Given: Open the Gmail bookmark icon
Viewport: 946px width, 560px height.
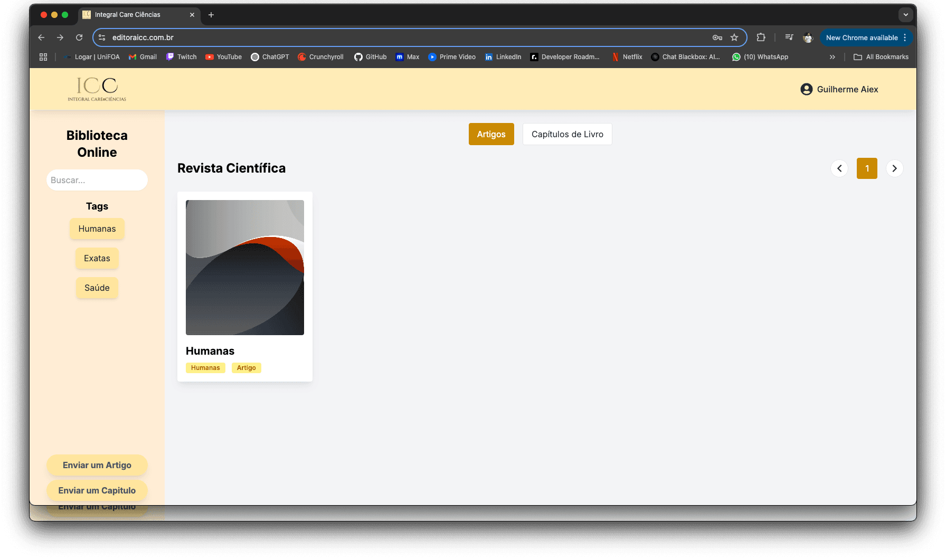Looking at the screenshot, I should click(133, 56).
